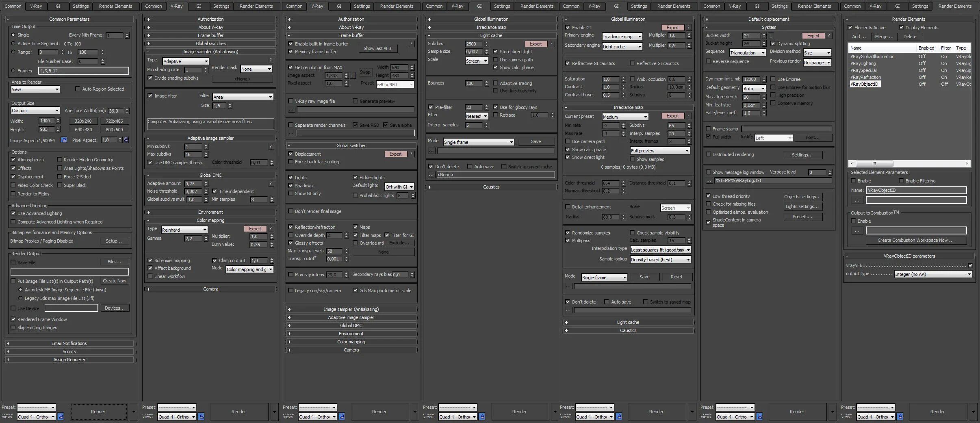The width and height of the screenshot is (980, 423).
Task: Open Sequence 'Triangulation' dropdown
Action: pos(748,53)
